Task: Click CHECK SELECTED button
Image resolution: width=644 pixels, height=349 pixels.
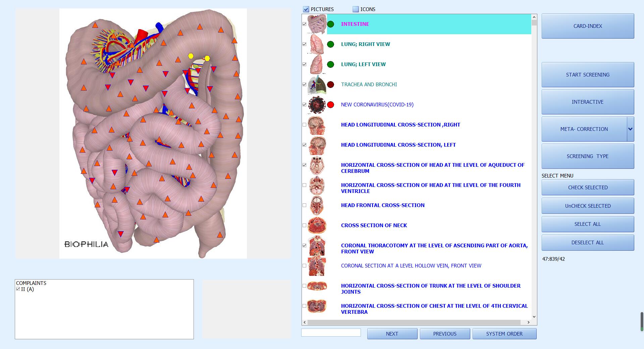Action: [588, 188]
